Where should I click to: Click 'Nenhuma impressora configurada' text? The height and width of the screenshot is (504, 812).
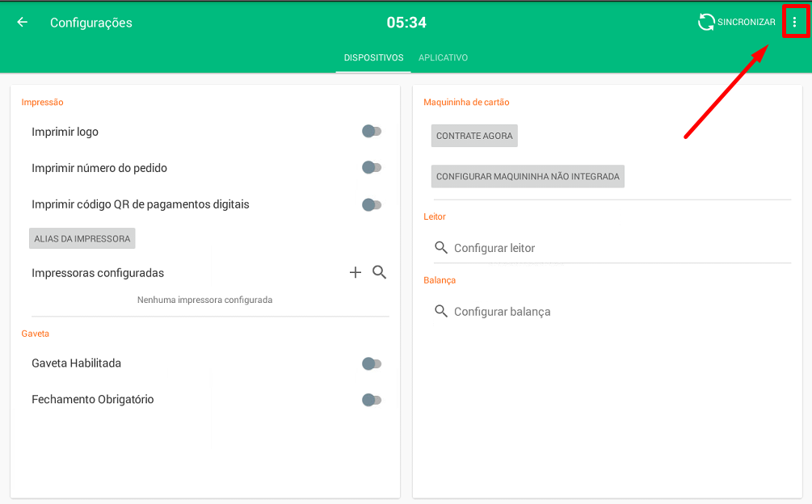point(204,300)
